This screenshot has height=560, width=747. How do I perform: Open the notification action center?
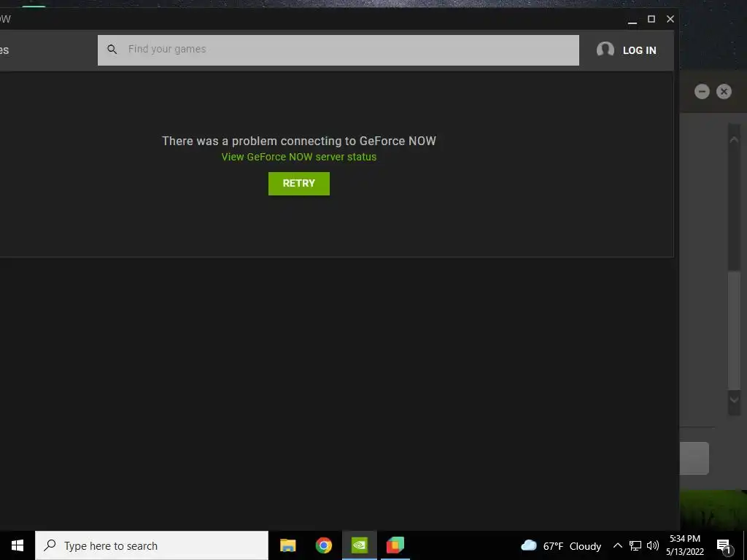coord(724,546)
